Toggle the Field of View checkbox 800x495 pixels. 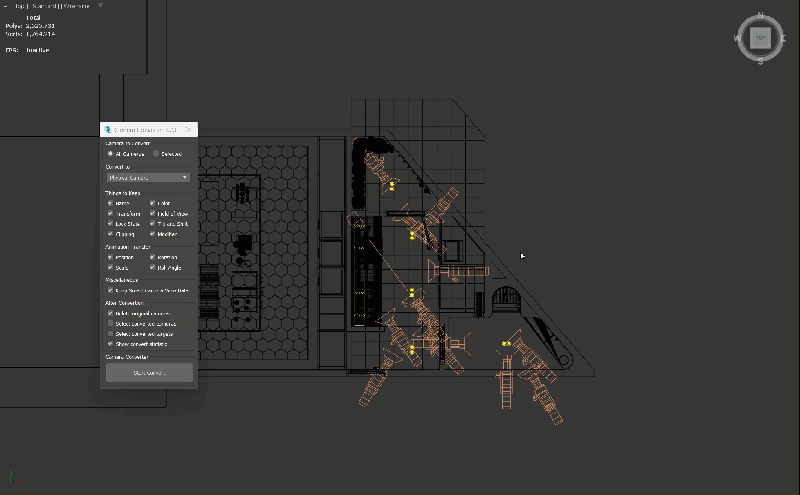coord(153,214)
